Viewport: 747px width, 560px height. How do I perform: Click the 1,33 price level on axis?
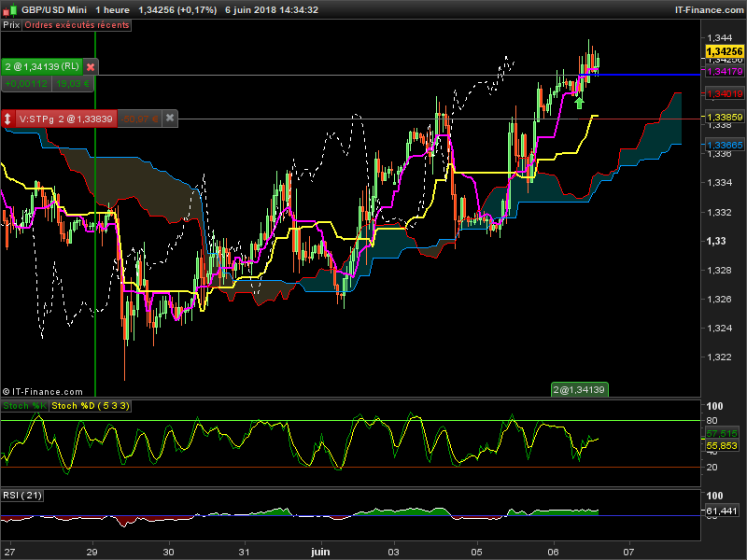(x=716, y=241)
